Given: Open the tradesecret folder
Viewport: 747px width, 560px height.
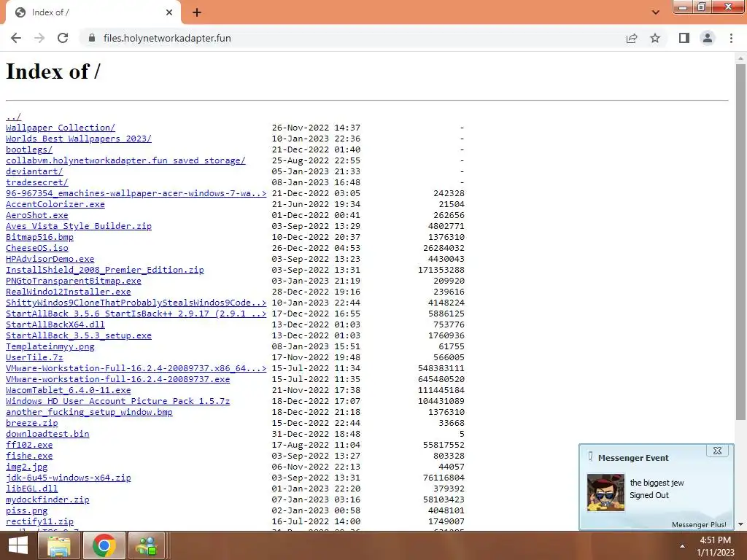Looking at the screenshot, I should tap(37, 182).
